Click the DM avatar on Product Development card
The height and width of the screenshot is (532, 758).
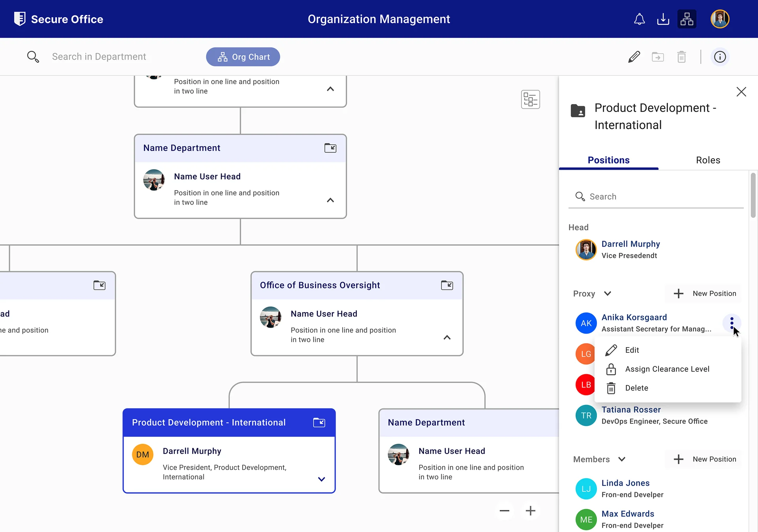point(143,455)
